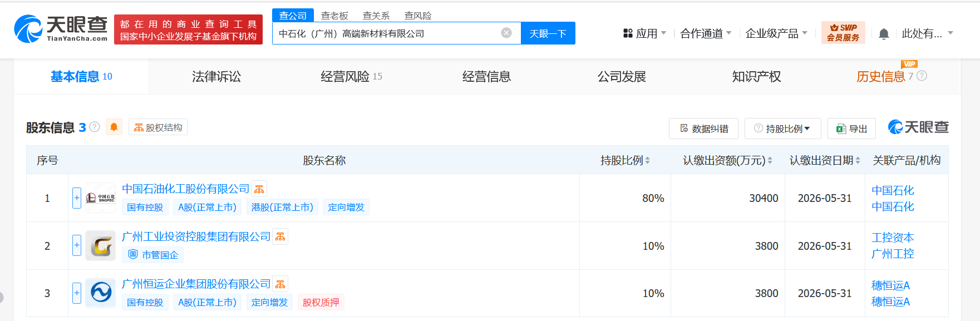
Task: Click the Tianyancha logo to go home
Action: [x=61, y=29]
